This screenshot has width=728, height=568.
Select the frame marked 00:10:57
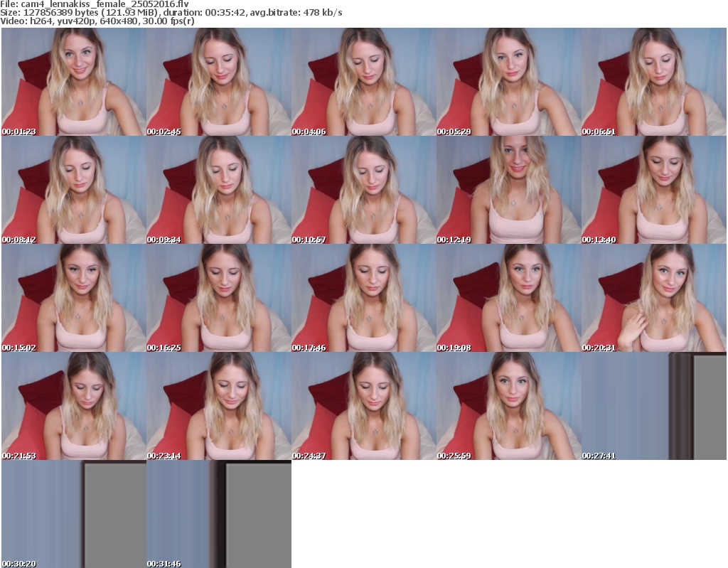tap(363, 190)
